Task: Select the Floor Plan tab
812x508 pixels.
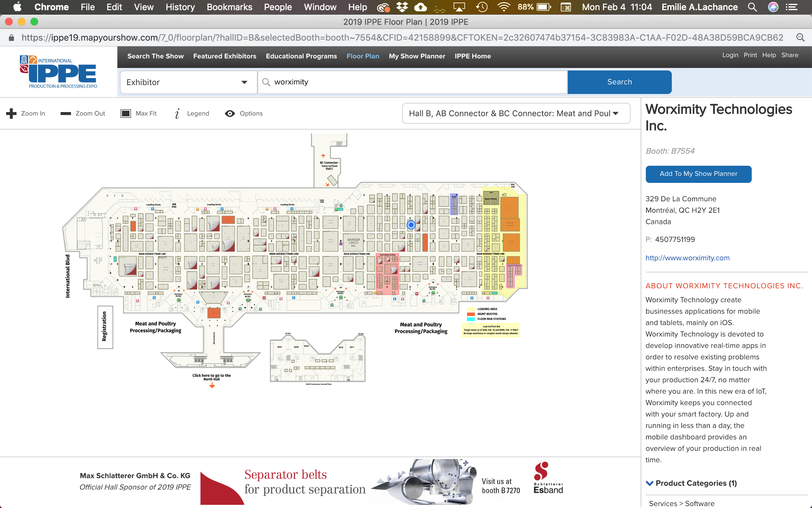Action: (x=363, y=56)
